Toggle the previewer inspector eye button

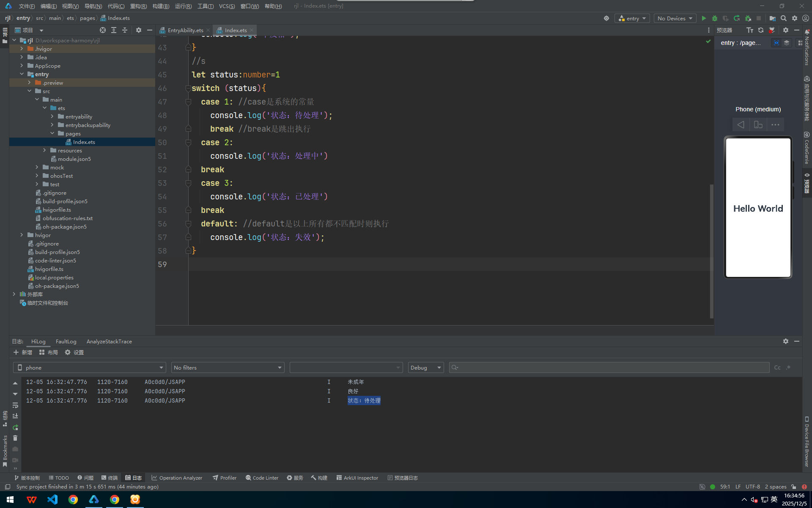pos(776,43)
